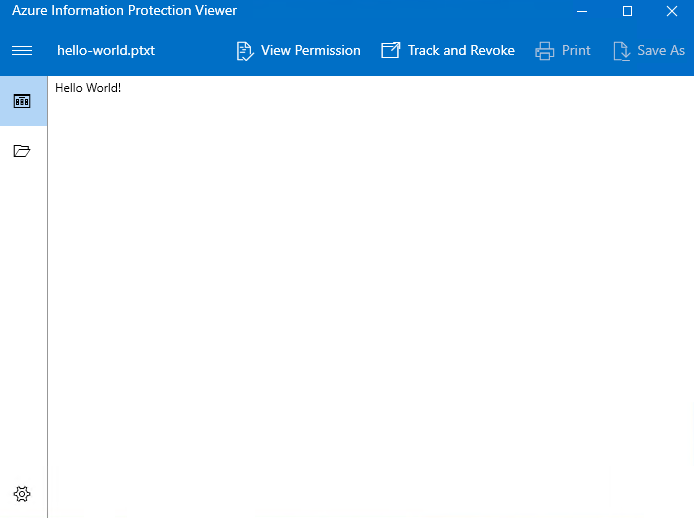Minimize the Azure Information Protection Viewer window
Image resolution: width=694 pixels, height=518 pixels.
pos(582,11)
